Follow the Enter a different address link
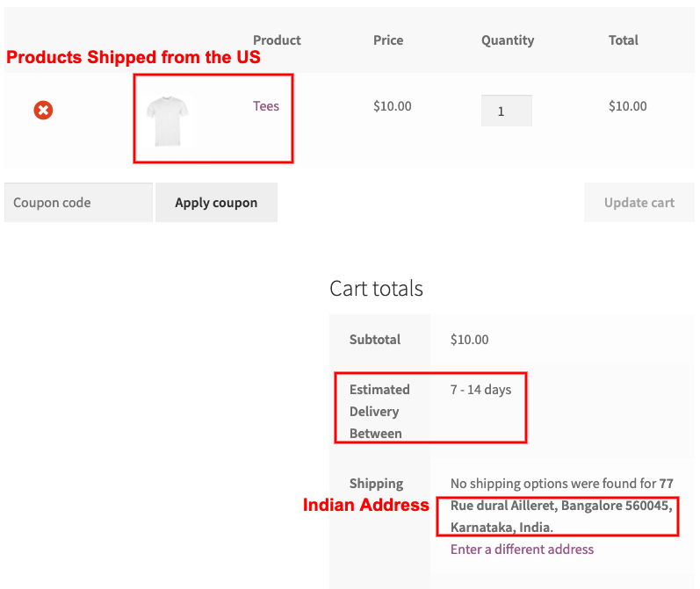 [522, 549]
